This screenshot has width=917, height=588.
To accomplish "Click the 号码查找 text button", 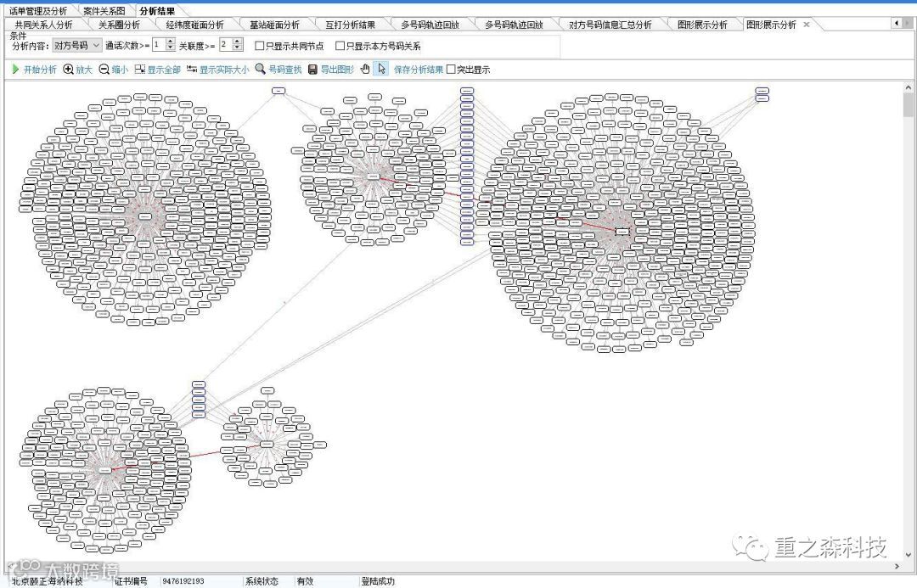I will coord(285,70).
